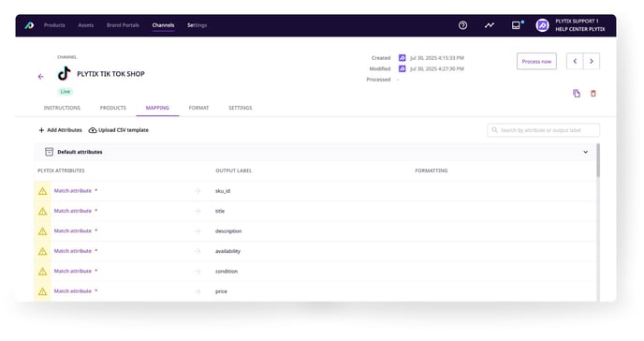The image size is (644, 341).
Task: Open Settings in top navigation
Action: (198, 25)
